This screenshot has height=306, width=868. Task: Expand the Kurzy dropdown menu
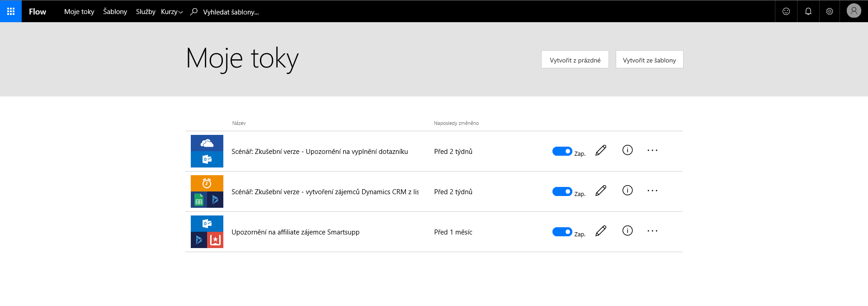coord(172,12)
